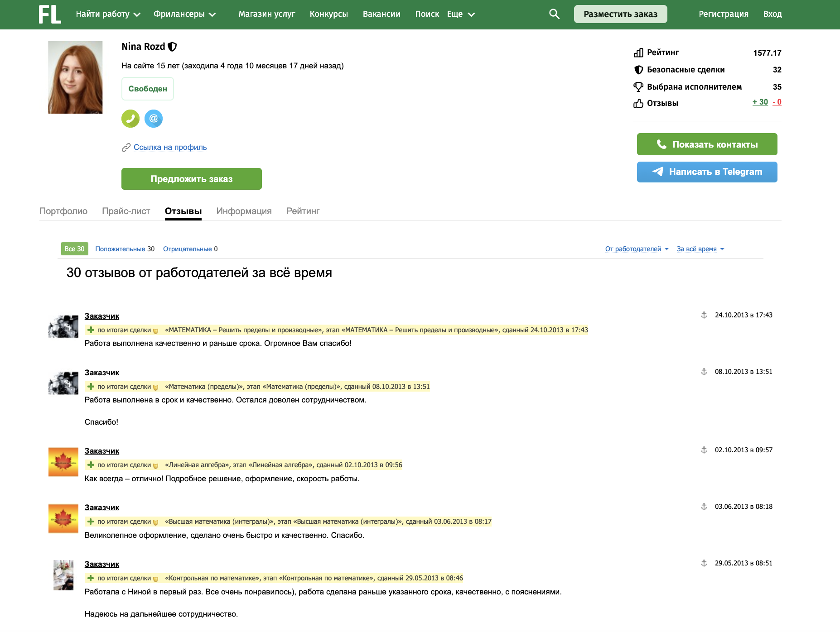Open Заказчик link of 24.10.2013 review
This screenshot has width=840, height=632.
point(102,316)
